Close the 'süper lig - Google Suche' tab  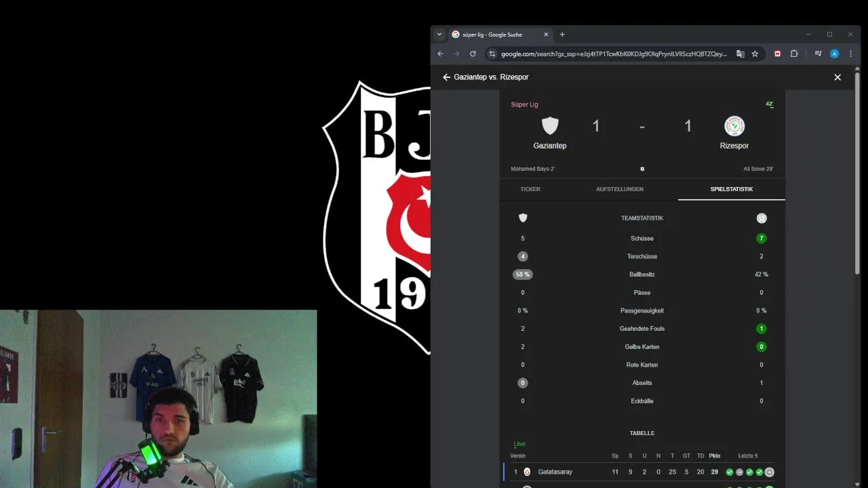546,35
